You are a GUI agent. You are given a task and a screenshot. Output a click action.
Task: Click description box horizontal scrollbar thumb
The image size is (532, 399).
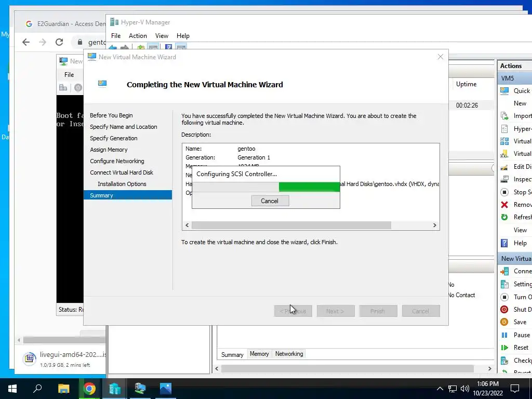(291, 225)
